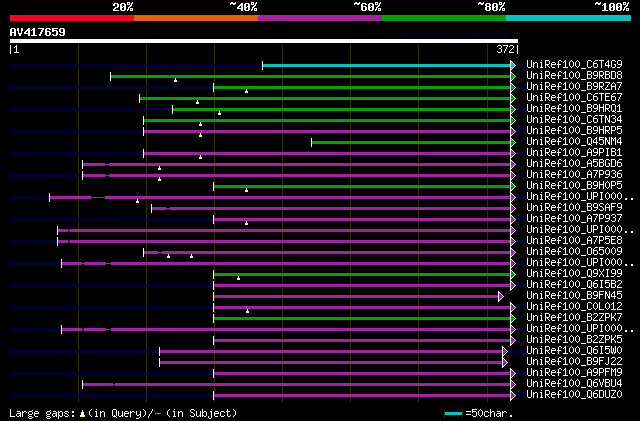
Task: Open the UniRef100_B9RZA7 hit label
Action: click(574, 87)
